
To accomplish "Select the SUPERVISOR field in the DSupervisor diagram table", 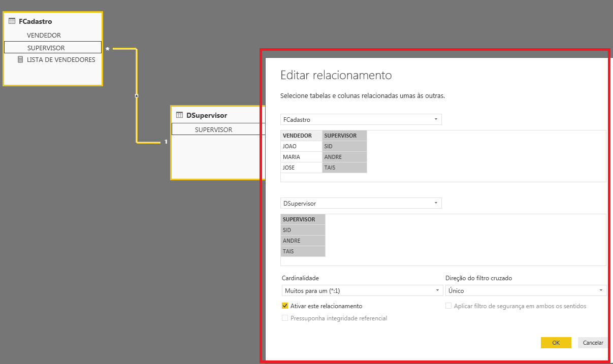I will 218,129.
